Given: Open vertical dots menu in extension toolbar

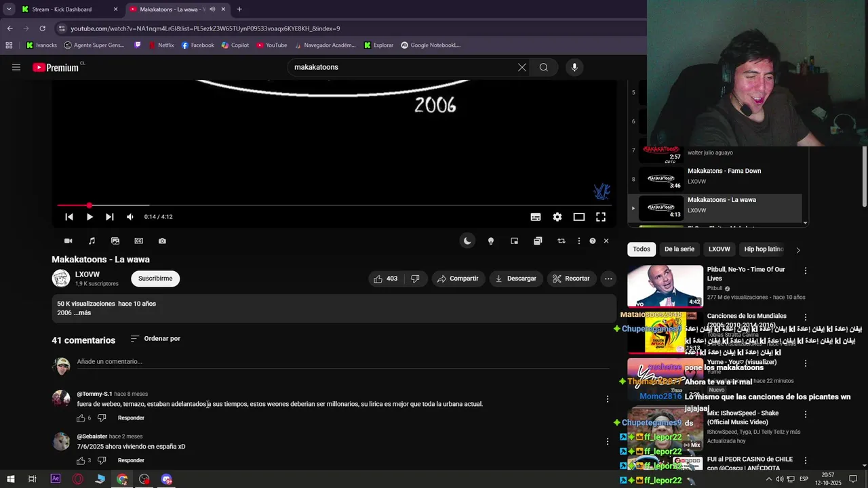Looking at the screenshot, I should pos(578,241).
